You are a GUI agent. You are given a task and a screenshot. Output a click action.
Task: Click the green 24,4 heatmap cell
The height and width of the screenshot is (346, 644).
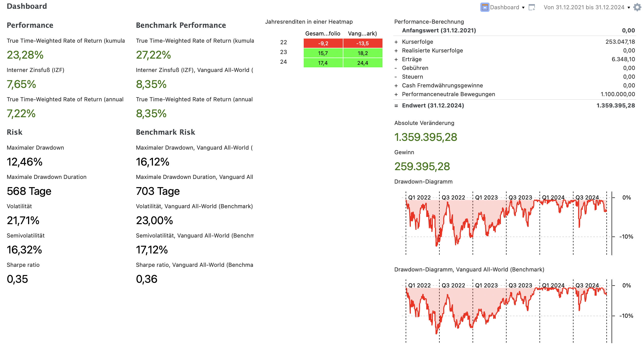click(x=362, y=63)
